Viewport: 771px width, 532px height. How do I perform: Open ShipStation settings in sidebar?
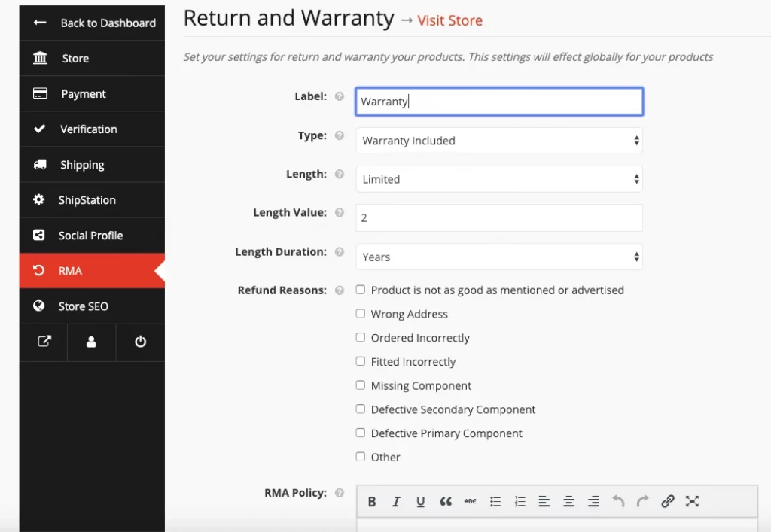(x=92, y=200)
